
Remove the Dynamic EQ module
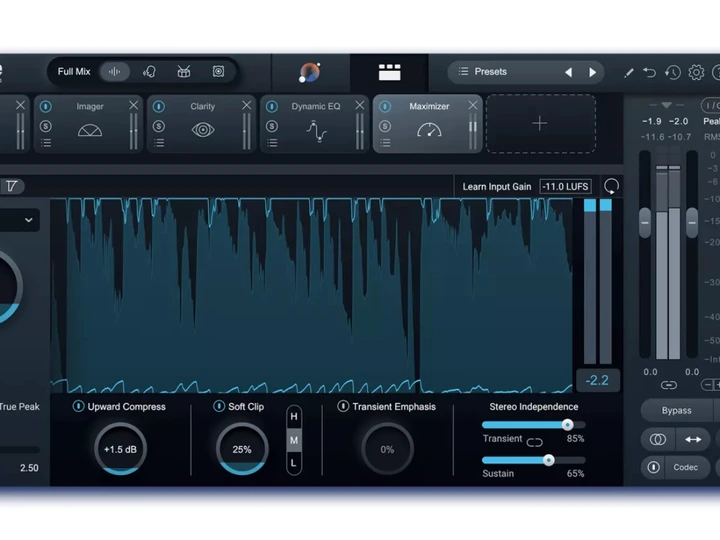tap(360, 105)
